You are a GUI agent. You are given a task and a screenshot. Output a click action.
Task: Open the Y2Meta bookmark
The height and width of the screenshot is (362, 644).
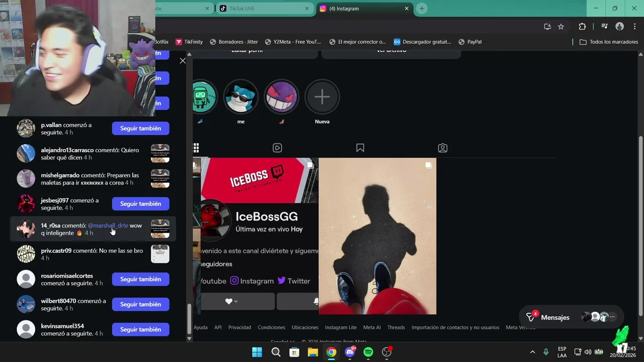click(293, 42)
